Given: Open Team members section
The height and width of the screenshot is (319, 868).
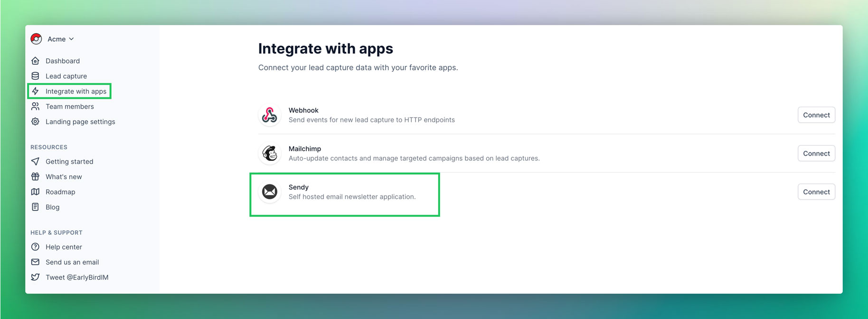Looking at the screenshot, I should tap(70, 106).
